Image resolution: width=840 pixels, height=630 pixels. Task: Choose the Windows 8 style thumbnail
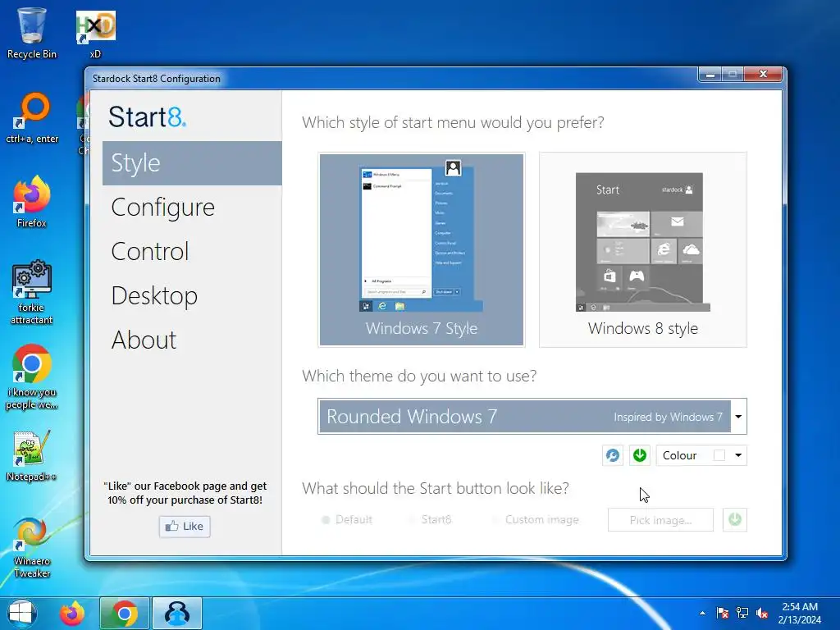tap(643, 249)
